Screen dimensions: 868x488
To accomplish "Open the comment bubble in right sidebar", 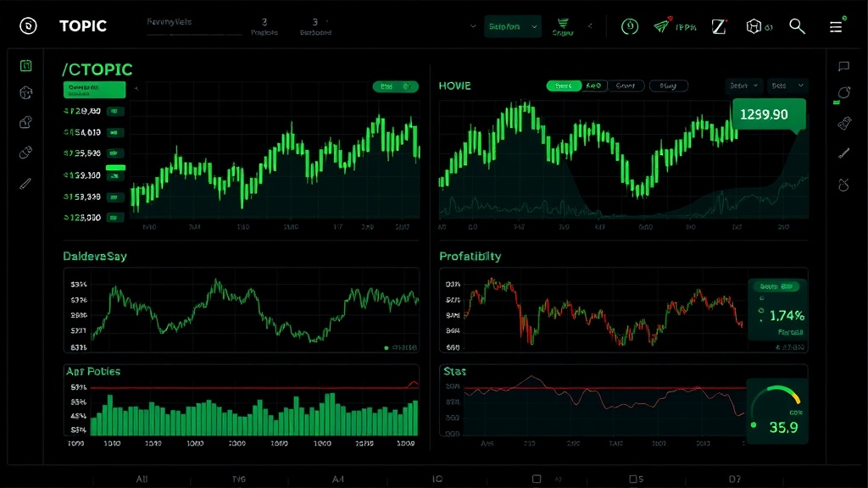I will point(843,66).
